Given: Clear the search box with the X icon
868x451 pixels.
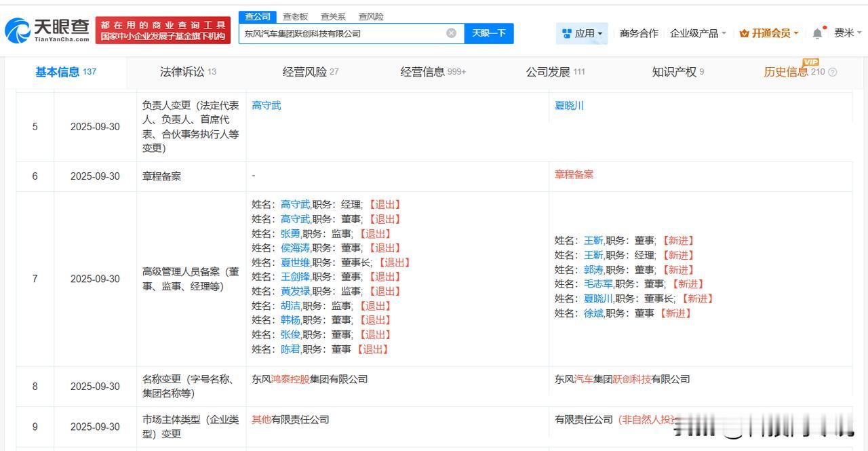Looking at the screenshot, I should coord(451,33).
